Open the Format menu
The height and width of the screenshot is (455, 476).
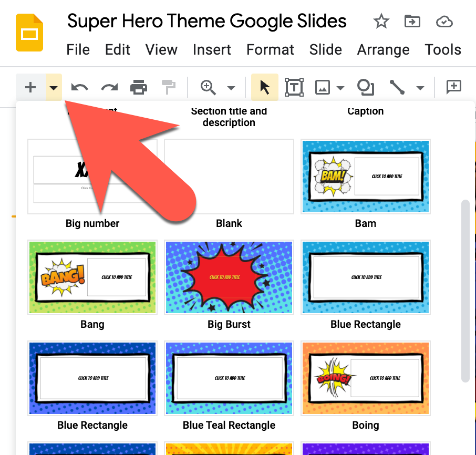(x=270, y=49)
